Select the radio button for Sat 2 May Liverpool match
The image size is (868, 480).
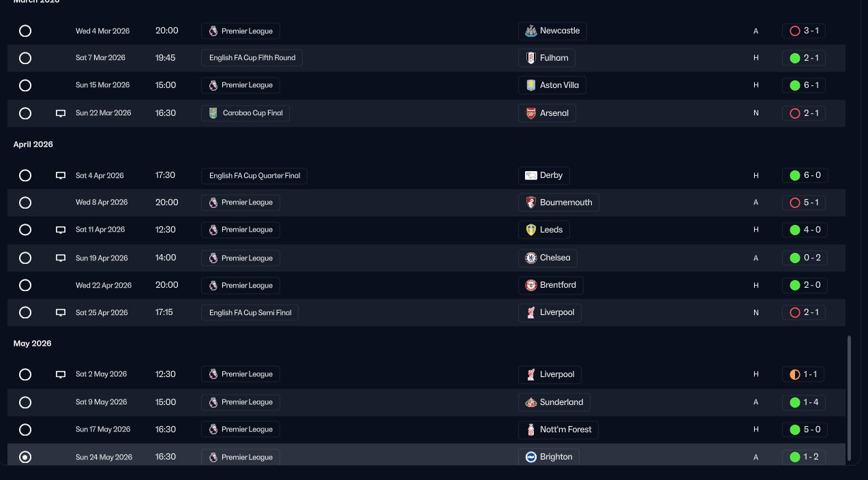click(x=25, y=374)
